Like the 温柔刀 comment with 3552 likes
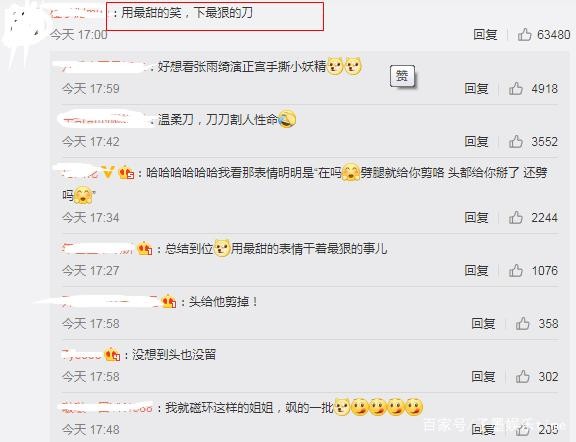Viewport: 576px width, 442px height. [x=516, y=141]
